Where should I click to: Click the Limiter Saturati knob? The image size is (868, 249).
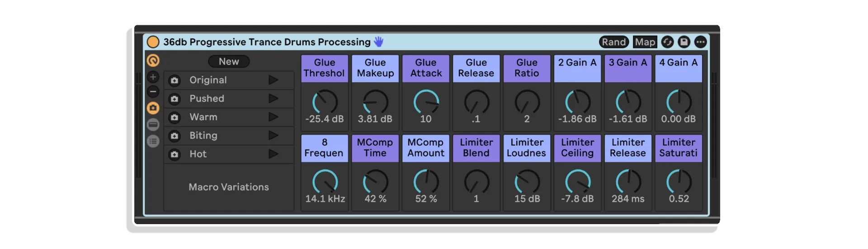pos(679,182)
